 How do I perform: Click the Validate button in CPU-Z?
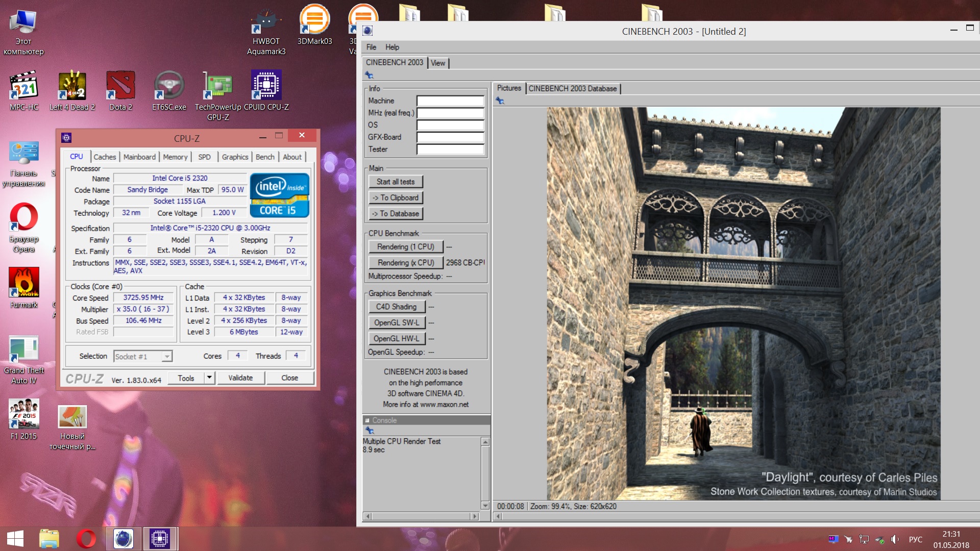240,378
